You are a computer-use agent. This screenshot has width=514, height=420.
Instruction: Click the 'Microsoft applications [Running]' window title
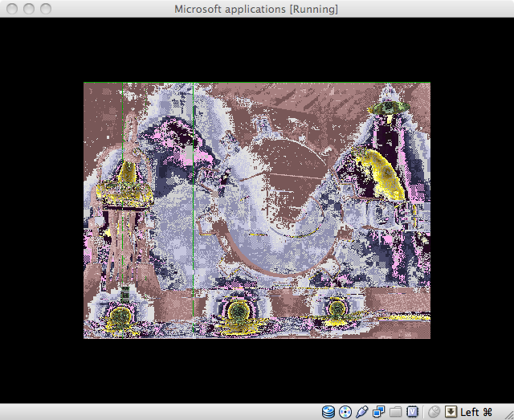[x=256, y=9]
